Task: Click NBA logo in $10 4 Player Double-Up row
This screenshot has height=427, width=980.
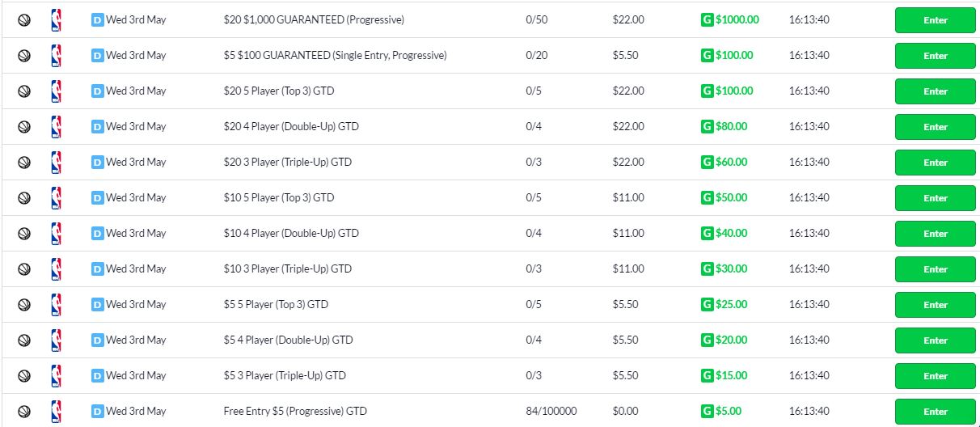Action: (x=56, y=234)
